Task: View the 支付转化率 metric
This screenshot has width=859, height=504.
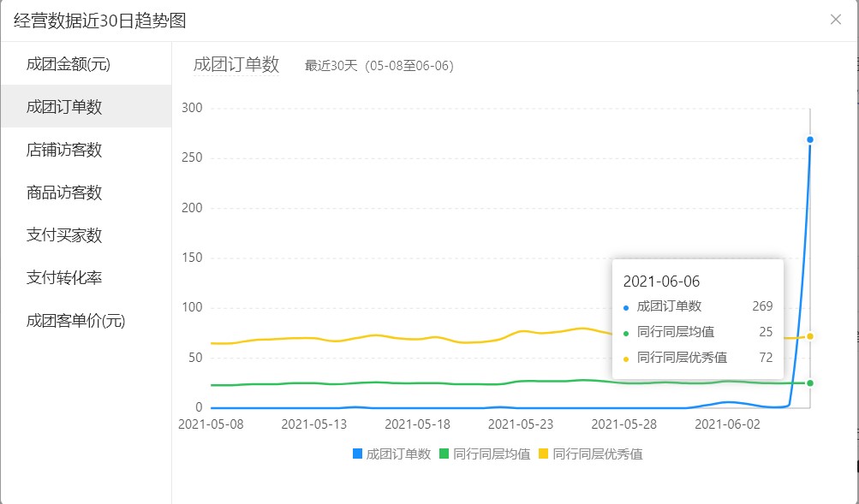Action: click(64, 278)
